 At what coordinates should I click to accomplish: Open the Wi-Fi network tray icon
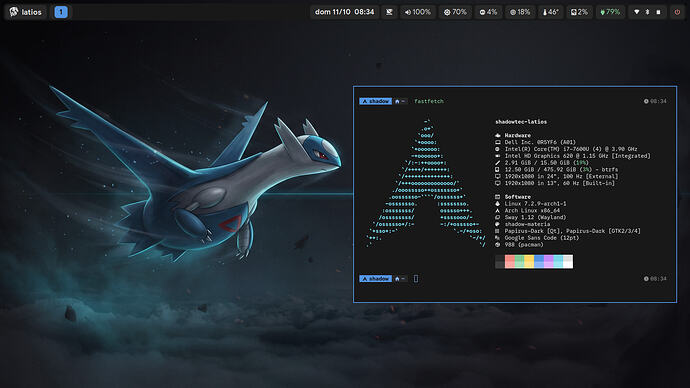(636, 12)
